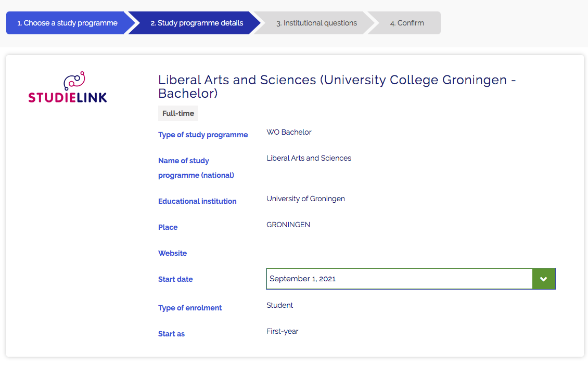This screenshot has height=365, width=588.
Task: Go to step 3. Institutional questions
Action: click(x=316, y=22)
